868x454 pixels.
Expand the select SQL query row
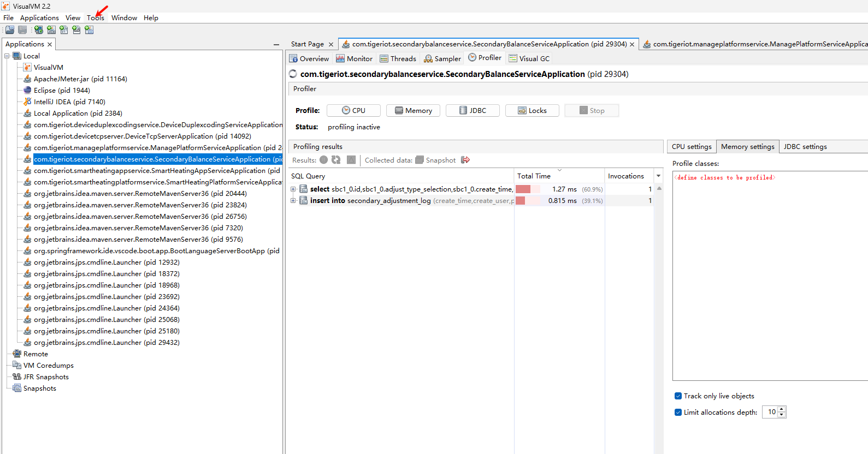coord(293,189)
